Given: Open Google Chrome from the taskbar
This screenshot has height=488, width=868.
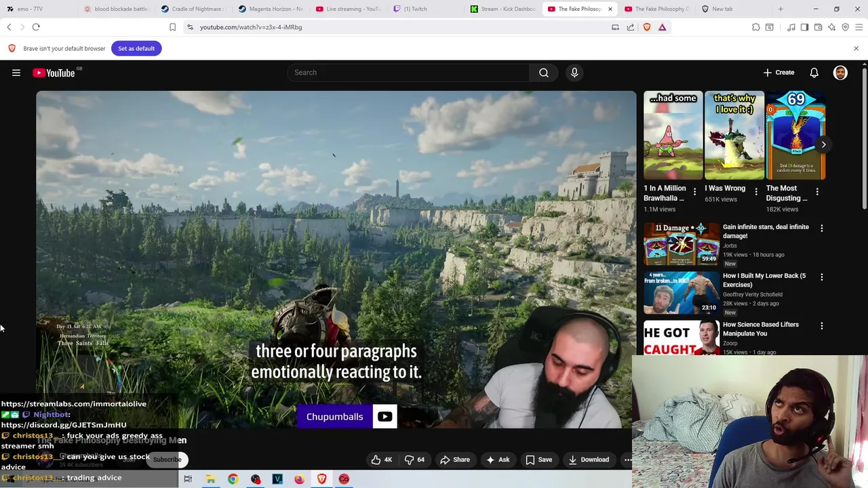Looking at the screenshot, I should pyautogui.click(x=233, y=479).
